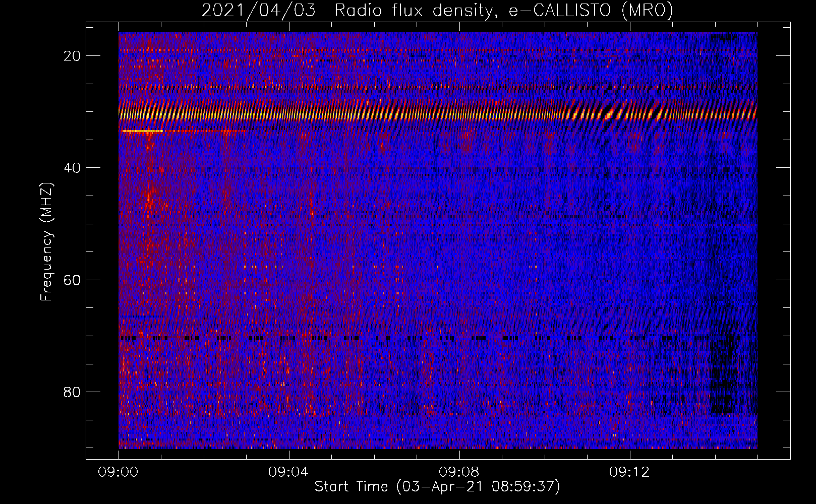Click the 'Start Time (03-Apr-21 08:59:37)' label
Viewport: 816px width, 504px height.
click(437, 487)
